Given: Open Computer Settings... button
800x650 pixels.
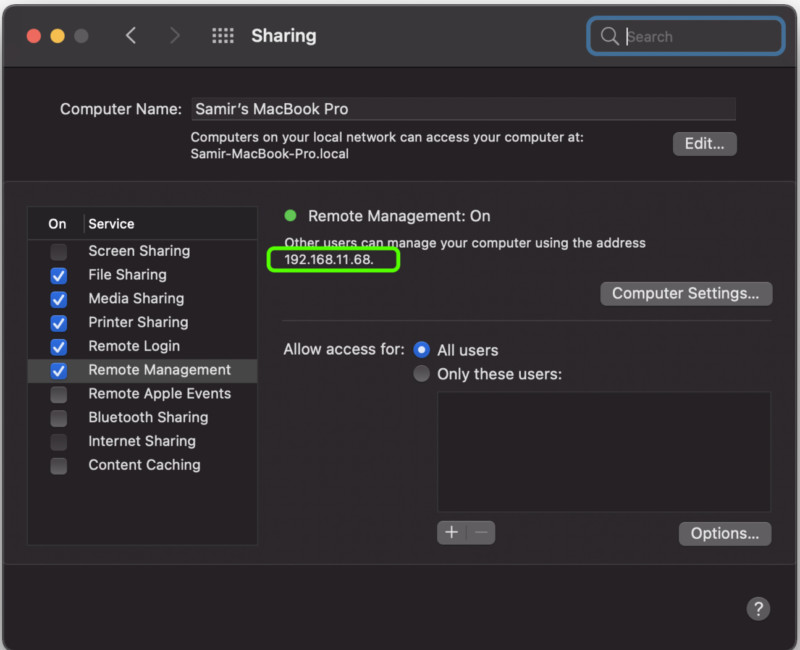Looking at the screenshot, I should pos(686,293).
